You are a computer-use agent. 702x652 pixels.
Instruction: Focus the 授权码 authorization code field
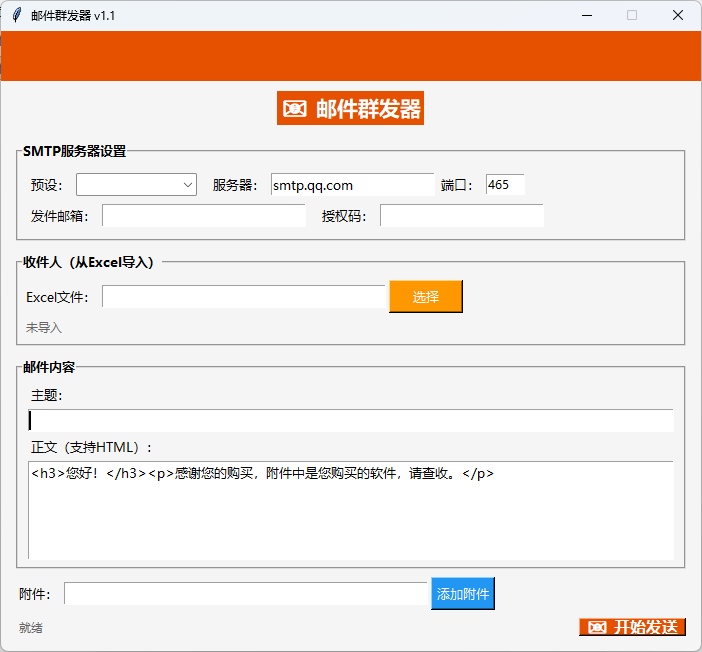462,215
